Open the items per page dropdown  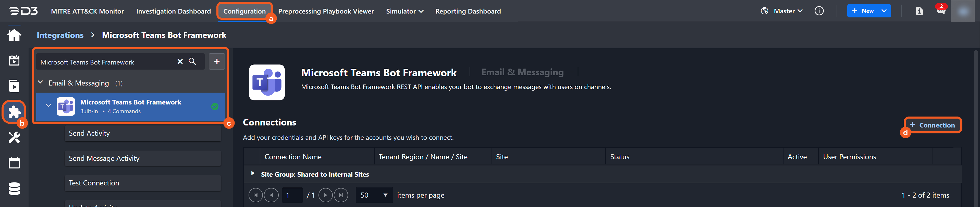(374, 195)
